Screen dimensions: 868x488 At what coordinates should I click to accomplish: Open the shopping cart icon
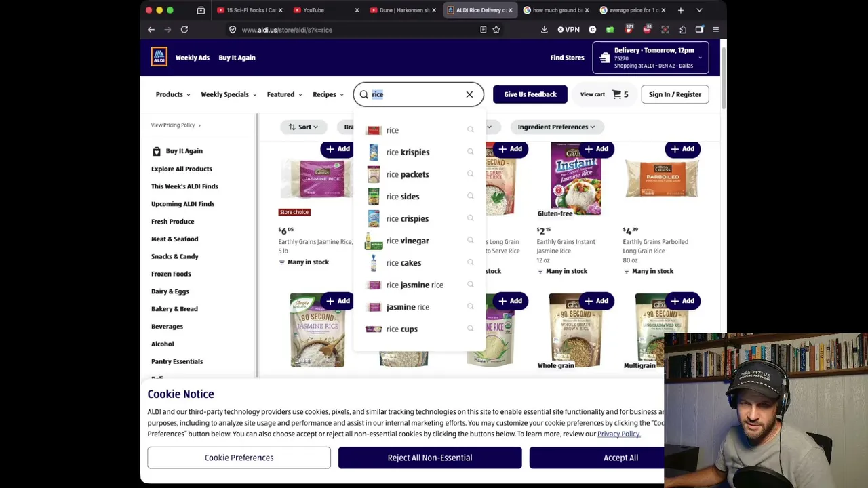(616, 94)
